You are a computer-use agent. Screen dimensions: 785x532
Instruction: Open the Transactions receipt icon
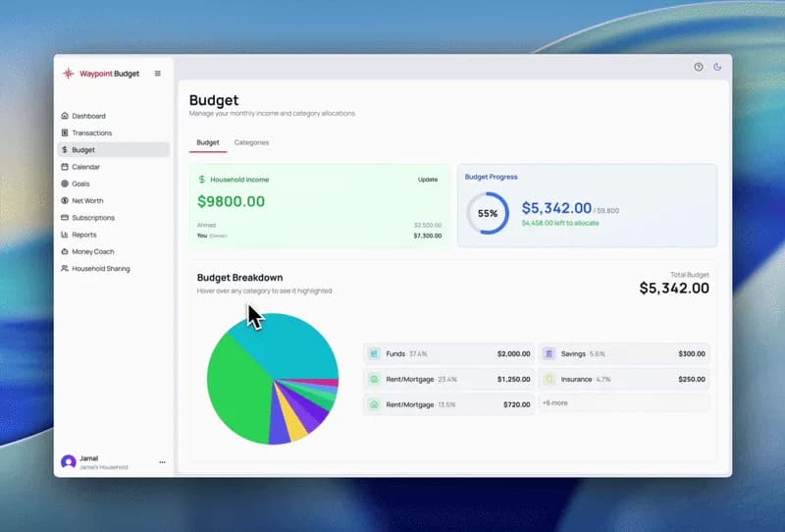click(65, 133)
